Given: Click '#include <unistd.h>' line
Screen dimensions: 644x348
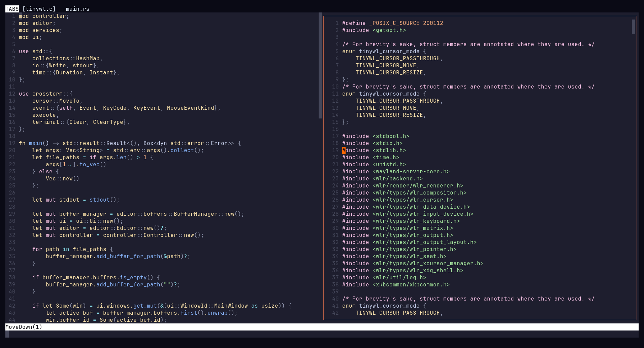Looking at the screenshot, I should 374,164.
